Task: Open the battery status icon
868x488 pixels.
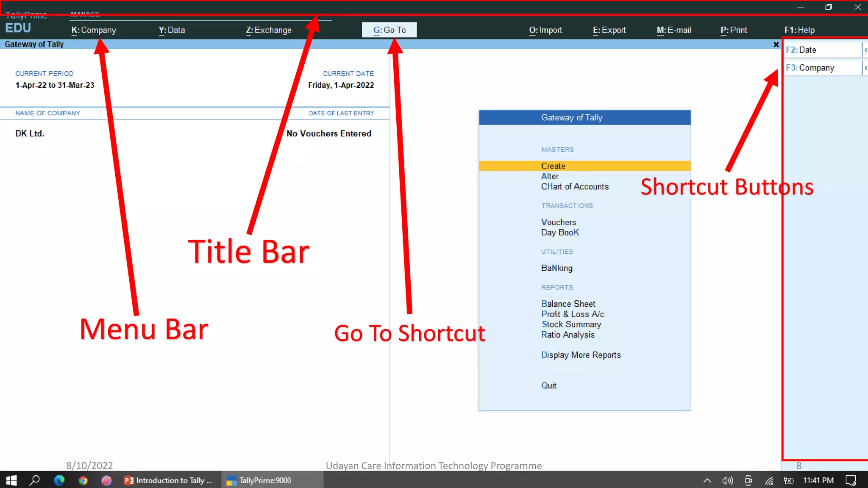Action: coord(789,480)
